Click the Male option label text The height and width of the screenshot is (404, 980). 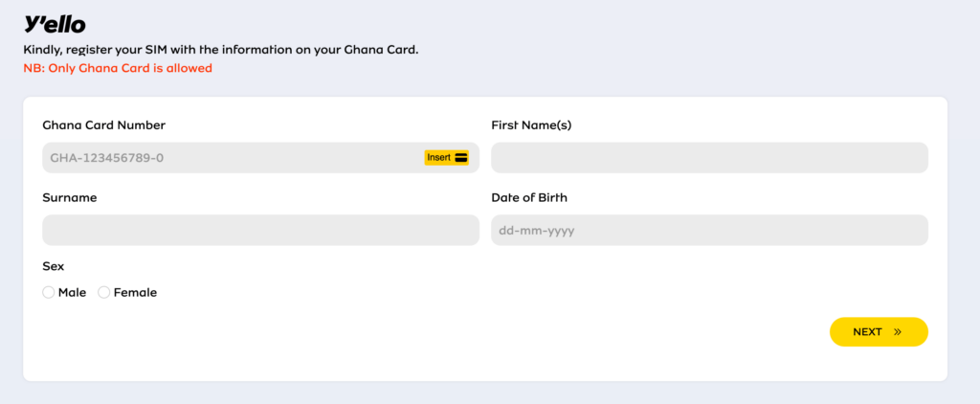(x=72, y=293)
